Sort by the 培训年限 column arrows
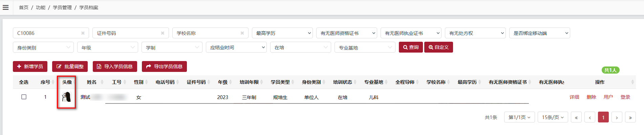The width and height of the screenshot is (644, 135). tap(262, 82)
